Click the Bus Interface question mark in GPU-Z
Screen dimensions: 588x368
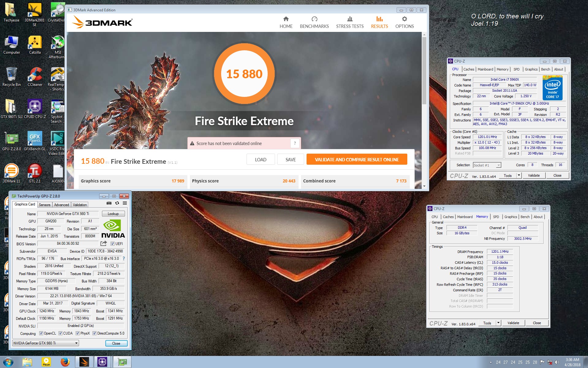click(x=124, y=259)
